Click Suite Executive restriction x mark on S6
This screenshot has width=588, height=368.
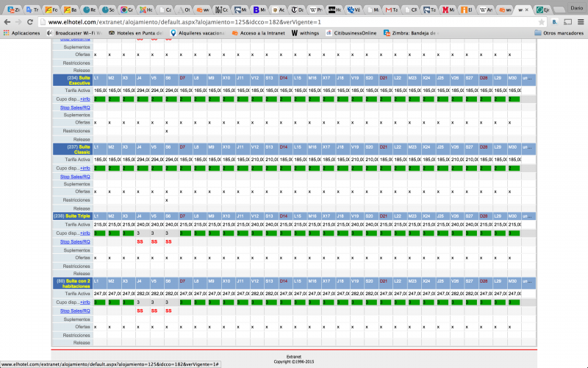[168, 131]
